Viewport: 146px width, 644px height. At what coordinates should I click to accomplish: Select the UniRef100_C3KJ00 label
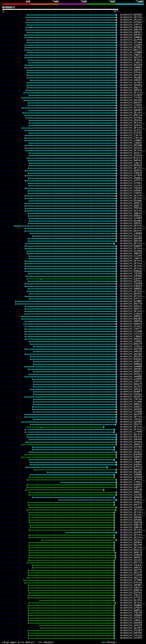131,135
